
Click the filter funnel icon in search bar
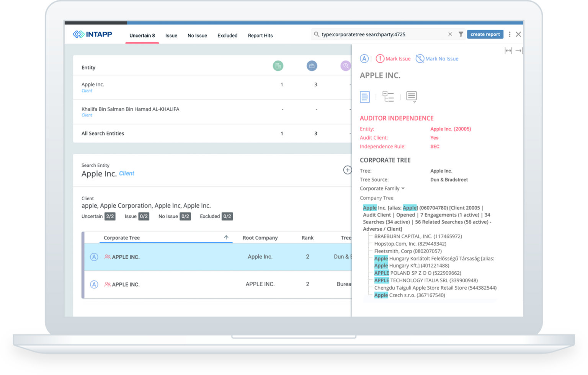coord(461,34)
